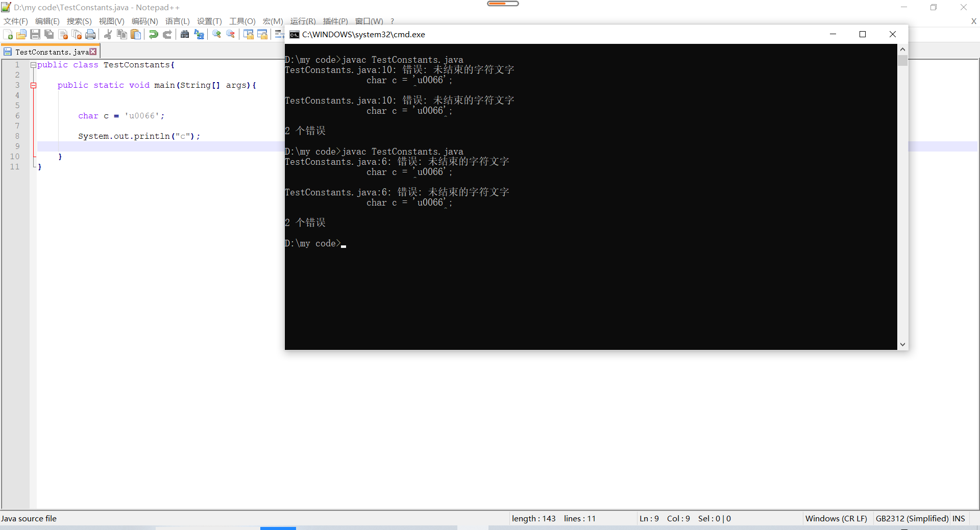Open the 编码(N) menu
The image size is (980, 530).
pos(145,21)
